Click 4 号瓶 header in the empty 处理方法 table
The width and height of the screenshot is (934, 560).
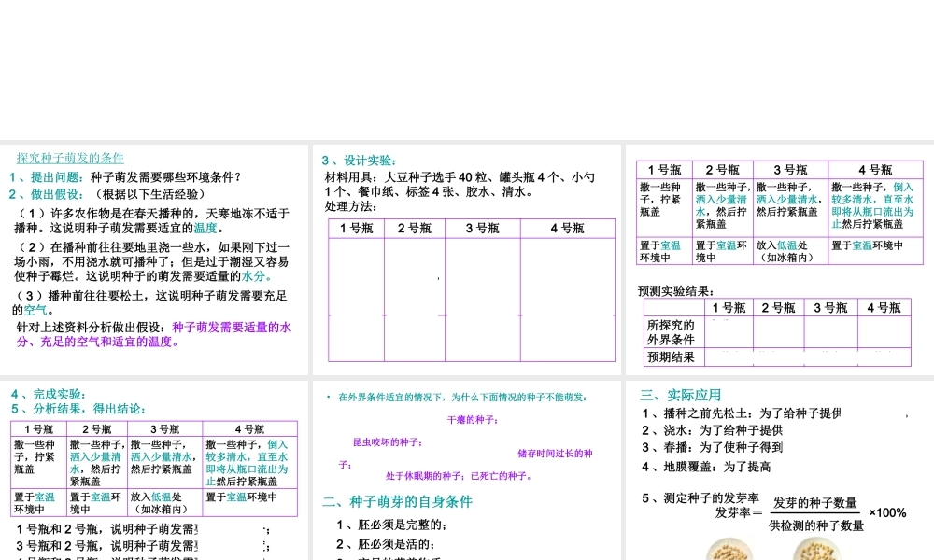(x=567, y=229)
